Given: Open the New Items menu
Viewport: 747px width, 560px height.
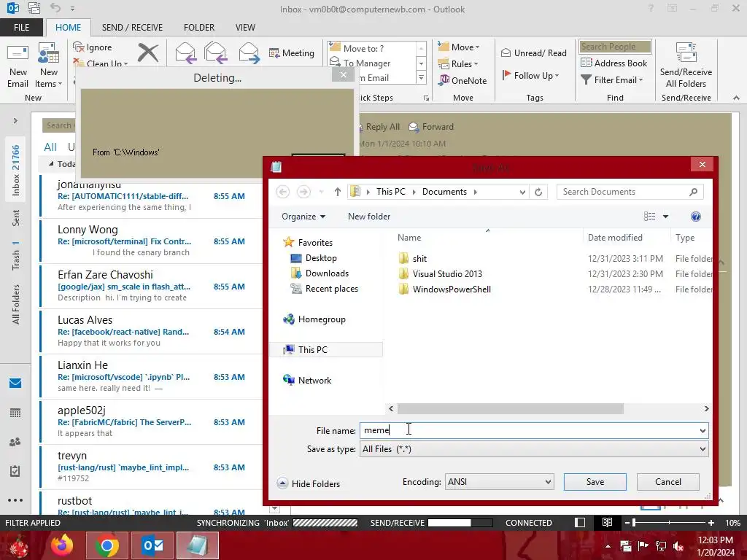Looking at the screenshot, I should click(x=49, y=66).
